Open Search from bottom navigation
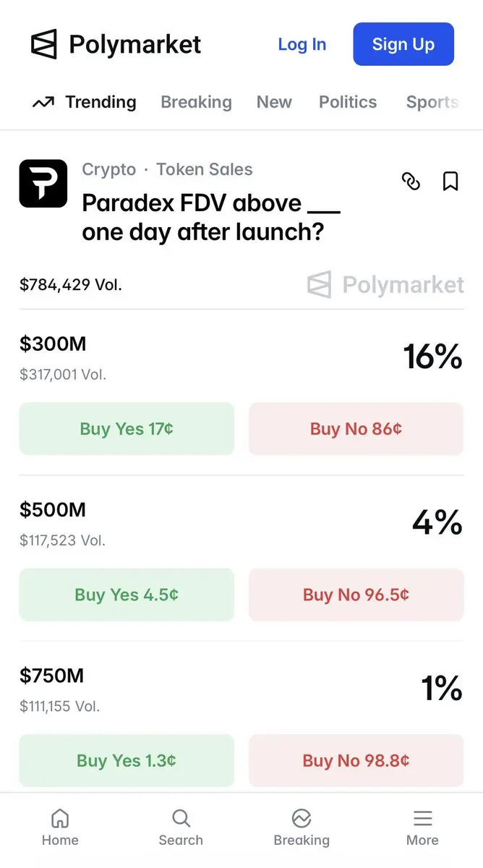Screen dimensions: 483x868 (181, 819)
